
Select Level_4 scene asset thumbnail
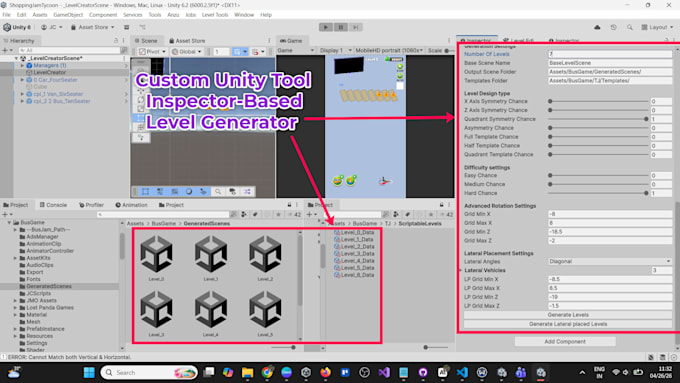211,314
